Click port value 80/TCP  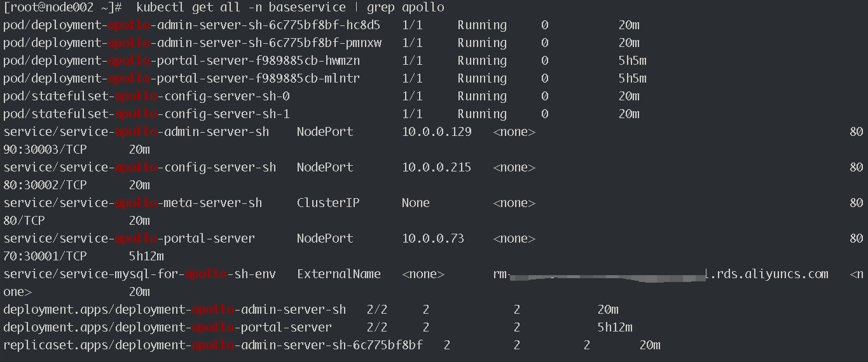point(24,221)
